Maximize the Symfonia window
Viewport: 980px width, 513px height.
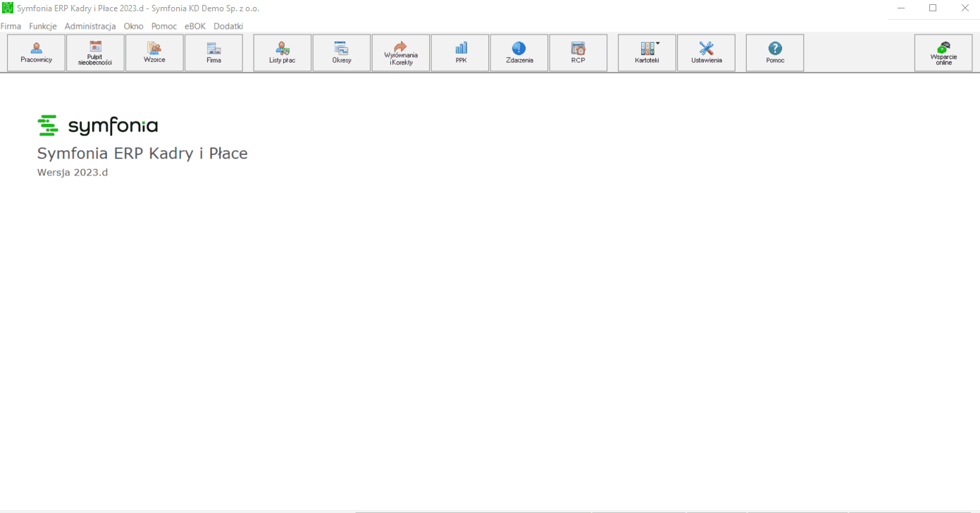933,8
